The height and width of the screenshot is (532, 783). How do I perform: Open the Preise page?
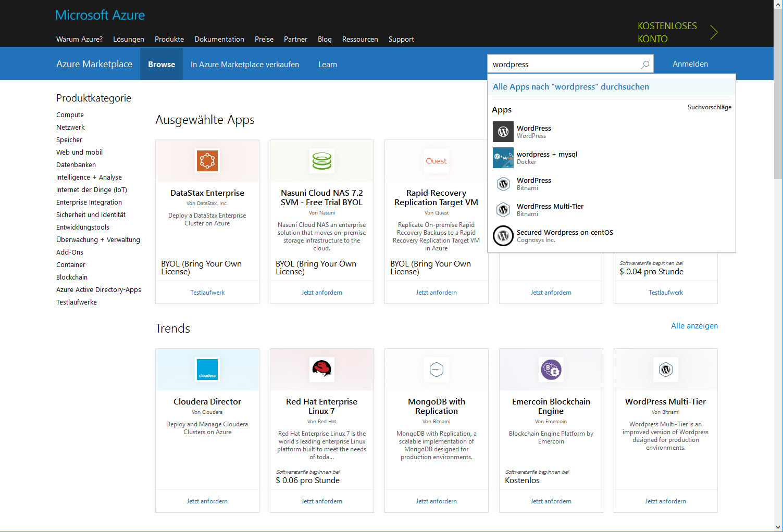click(x=264, y=39)
